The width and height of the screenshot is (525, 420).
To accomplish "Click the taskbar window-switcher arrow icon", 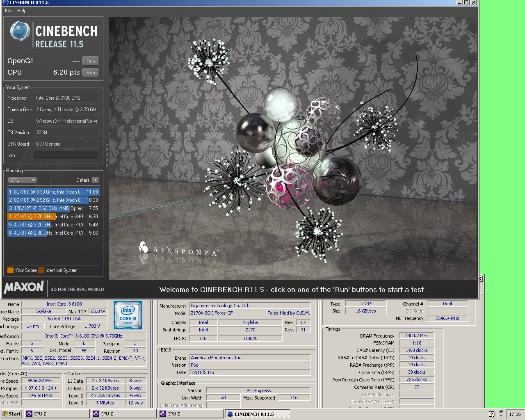I will [501, 414].
